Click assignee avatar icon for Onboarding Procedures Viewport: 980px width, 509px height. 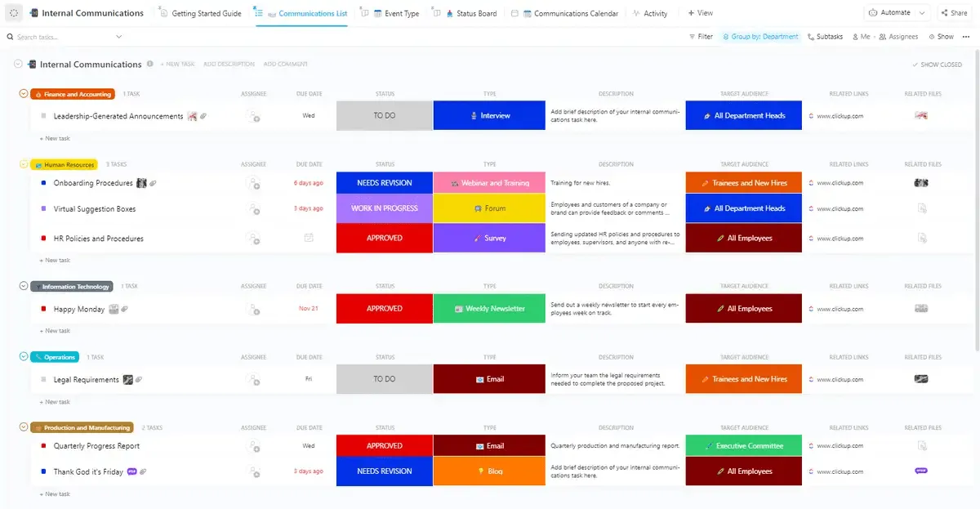[254, 183]
